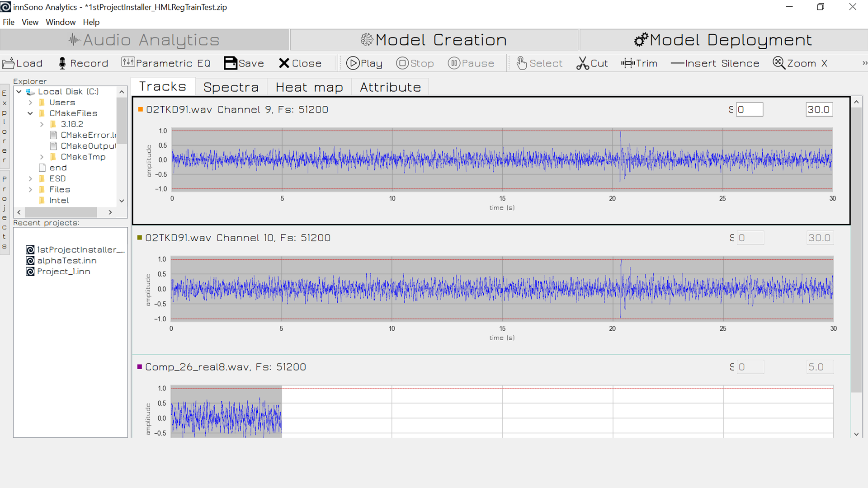The width and height of the screenshot is (868, 488).
Task: Click the Projects vertical side tab
Action: 5,212
